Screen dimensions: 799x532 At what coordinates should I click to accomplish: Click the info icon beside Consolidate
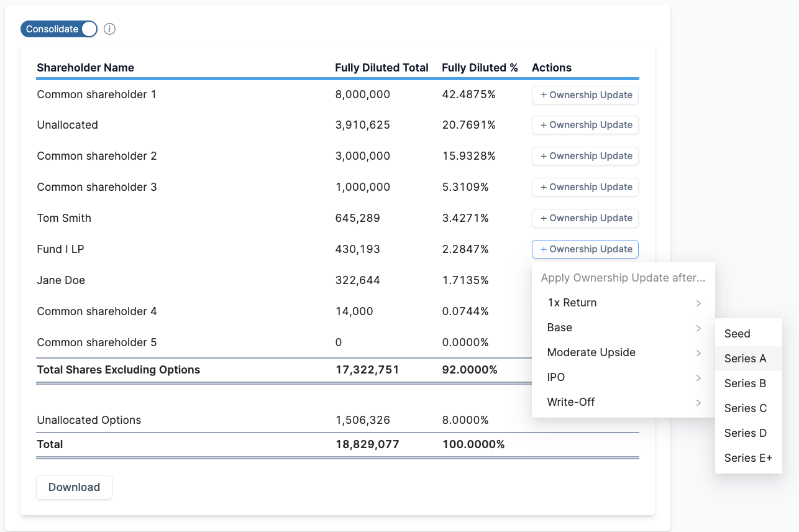coord(110,29)
